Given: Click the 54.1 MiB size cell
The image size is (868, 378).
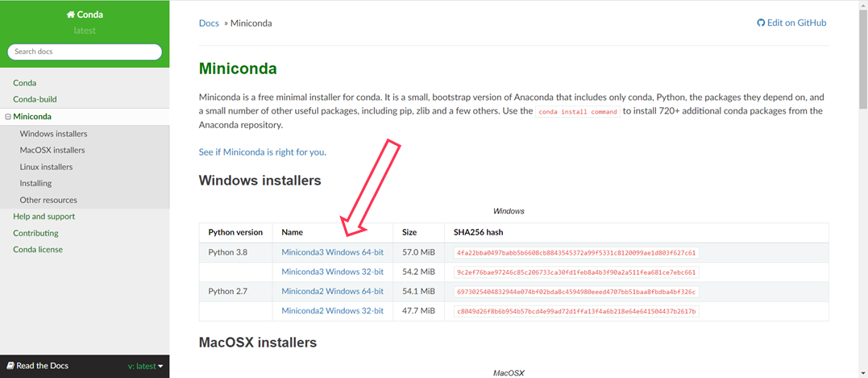Looking at the screenshot, I should [418, 291].
